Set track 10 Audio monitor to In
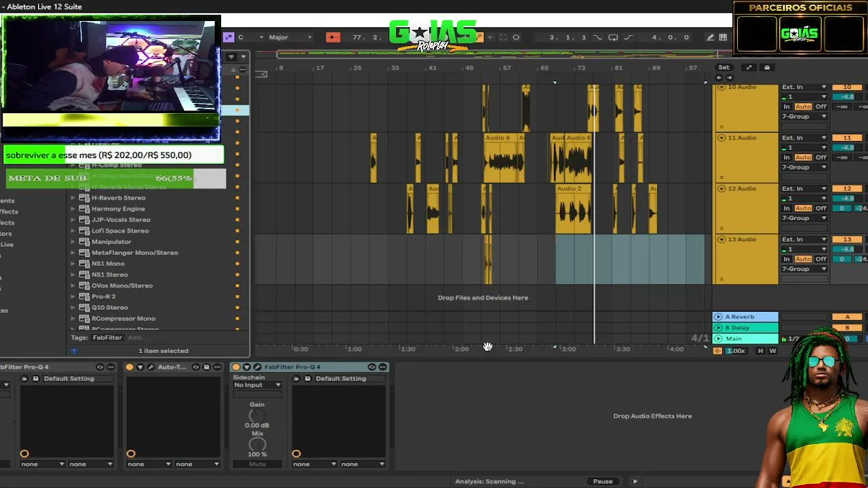868x488 pixels. pos(787,106)
